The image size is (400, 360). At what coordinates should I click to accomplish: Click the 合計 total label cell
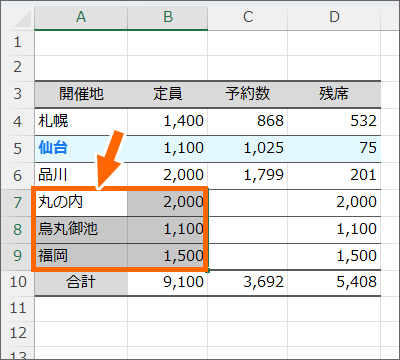[81, 283]
